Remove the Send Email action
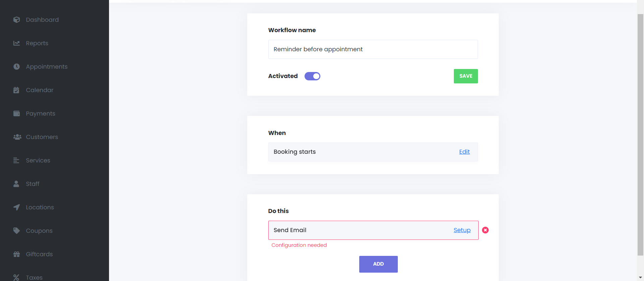This screenshot has height=281, width=644. coord(485,230)
